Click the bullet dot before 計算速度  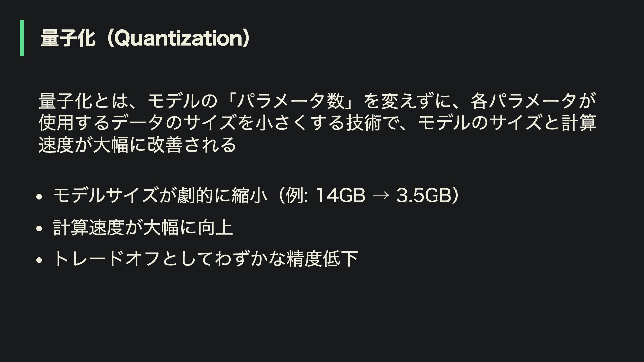coord(39,229)
